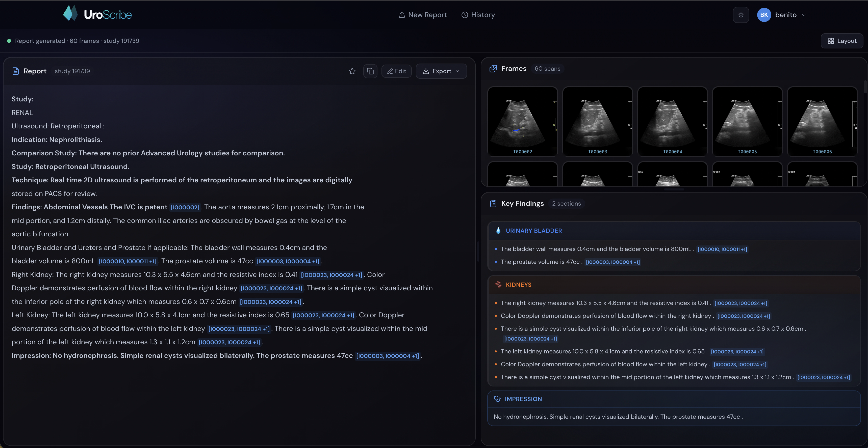Toggle the light/dark theme
The width and height of the screenshot is (868, 448).
(x=741, y=15)
